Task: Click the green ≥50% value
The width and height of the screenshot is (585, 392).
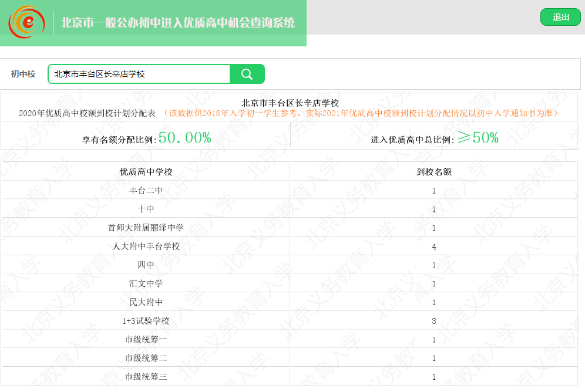Action: (x=478, y=138)
